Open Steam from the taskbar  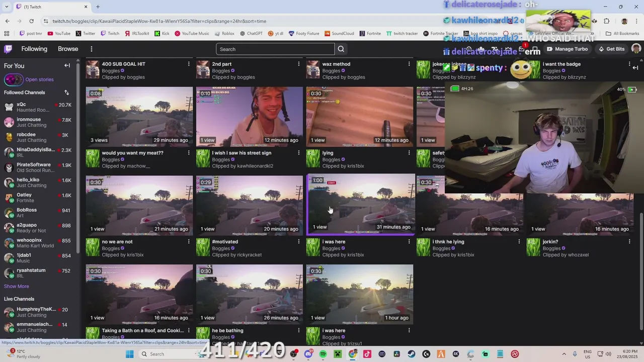click(x=412, y=354)
